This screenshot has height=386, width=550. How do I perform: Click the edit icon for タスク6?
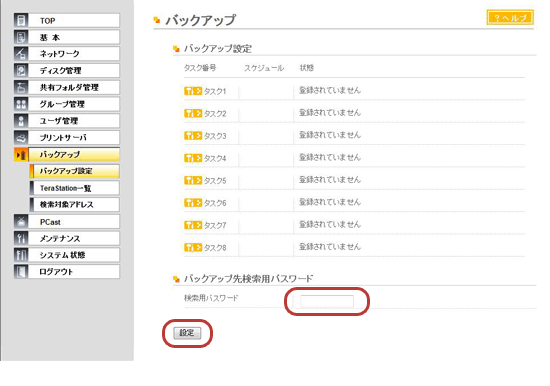(x=193, y=203)
